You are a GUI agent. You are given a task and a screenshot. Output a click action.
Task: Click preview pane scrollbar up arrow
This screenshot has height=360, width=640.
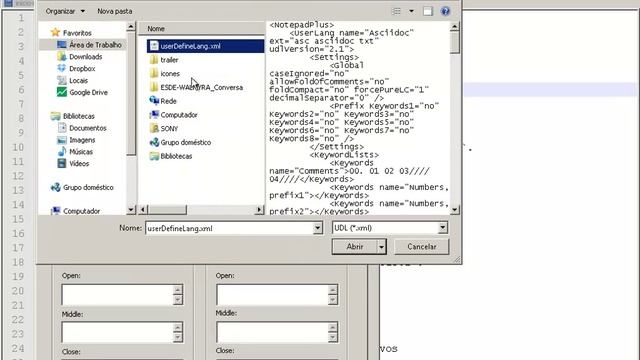[455, 27]
